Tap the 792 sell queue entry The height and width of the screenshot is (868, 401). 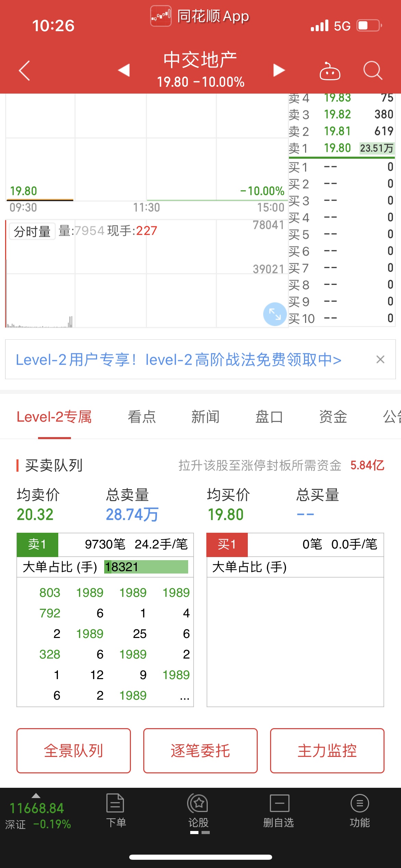[50, 613]
